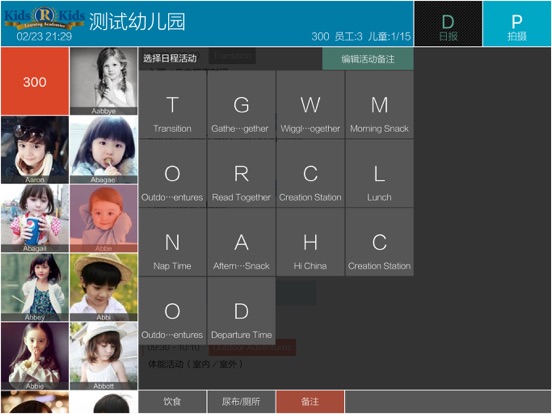
Task: Select child Abagae's photo
Action: coord(104,150)
